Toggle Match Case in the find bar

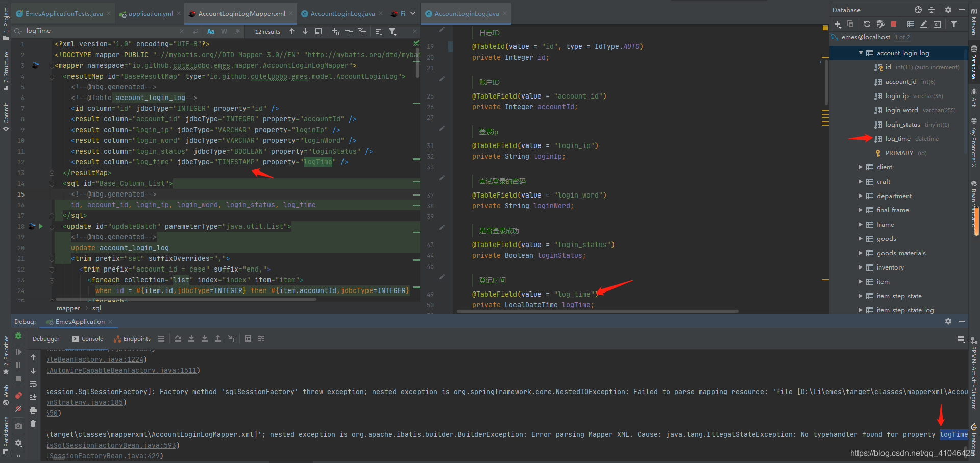coord(211,31)
